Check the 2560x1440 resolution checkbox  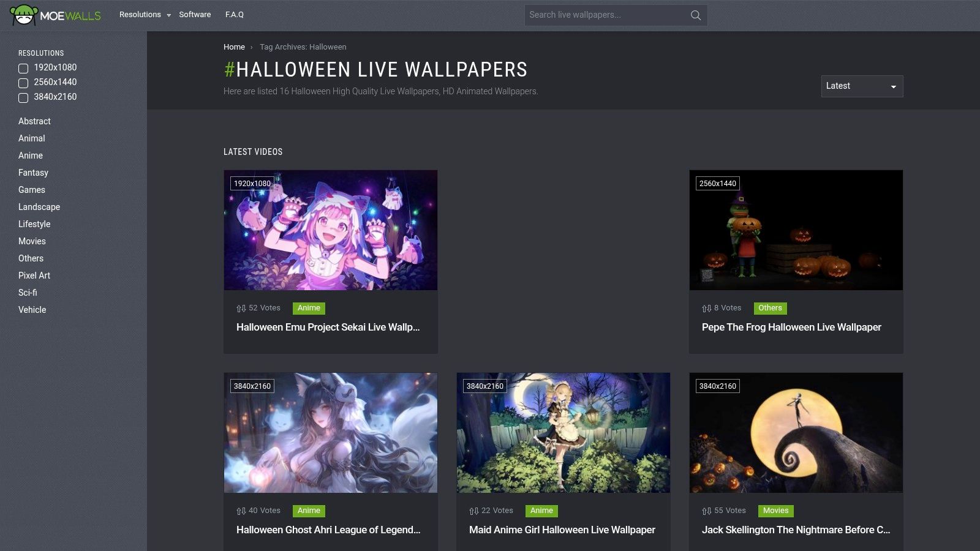point(23,83)
